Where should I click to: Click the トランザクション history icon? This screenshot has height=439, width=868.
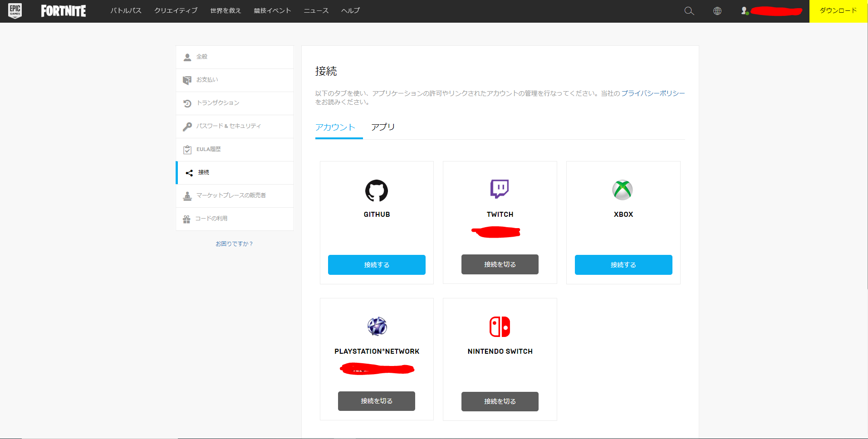pos(187,103)
